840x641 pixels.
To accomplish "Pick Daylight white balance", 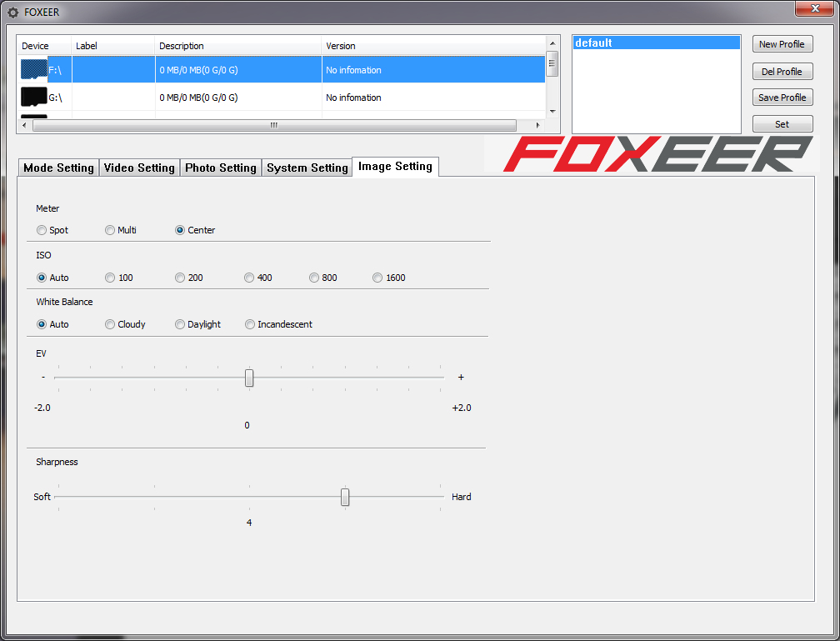I will click(180, 324).
